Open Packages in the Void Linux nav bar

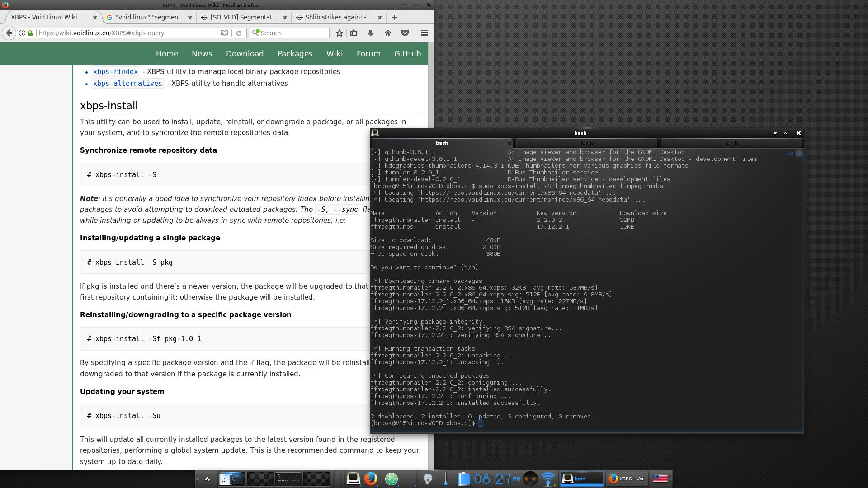(295, 54)
